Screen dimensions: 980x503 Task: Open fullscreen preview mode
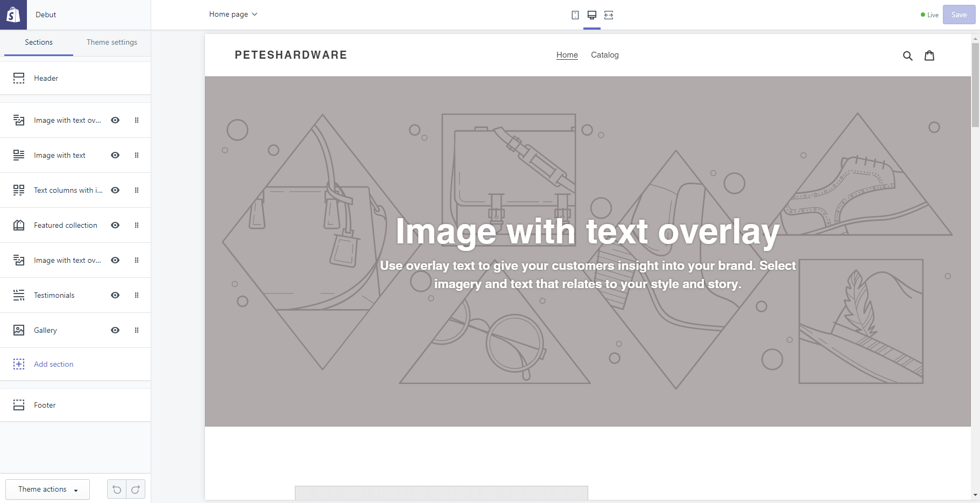(608, 15)
